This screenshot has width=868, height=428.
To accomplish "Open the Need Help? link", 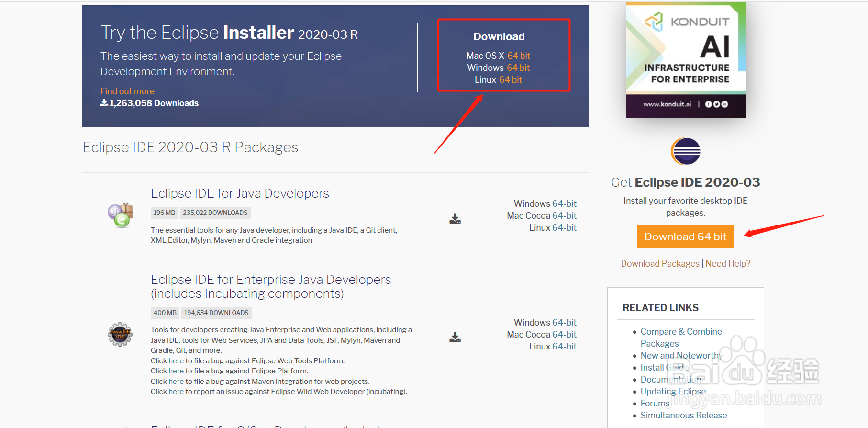I will (728, 263).
